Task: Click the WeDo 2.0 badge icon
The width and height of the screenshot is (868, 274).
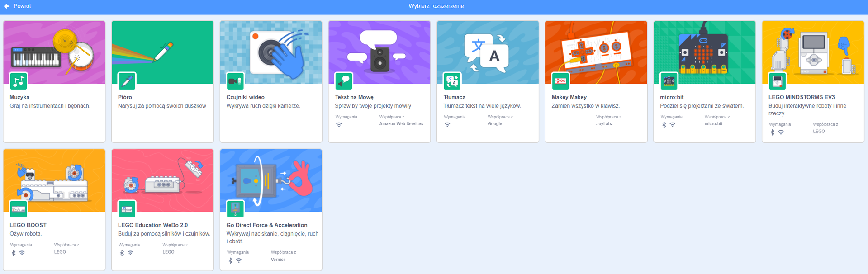Action: click(127, 209)
